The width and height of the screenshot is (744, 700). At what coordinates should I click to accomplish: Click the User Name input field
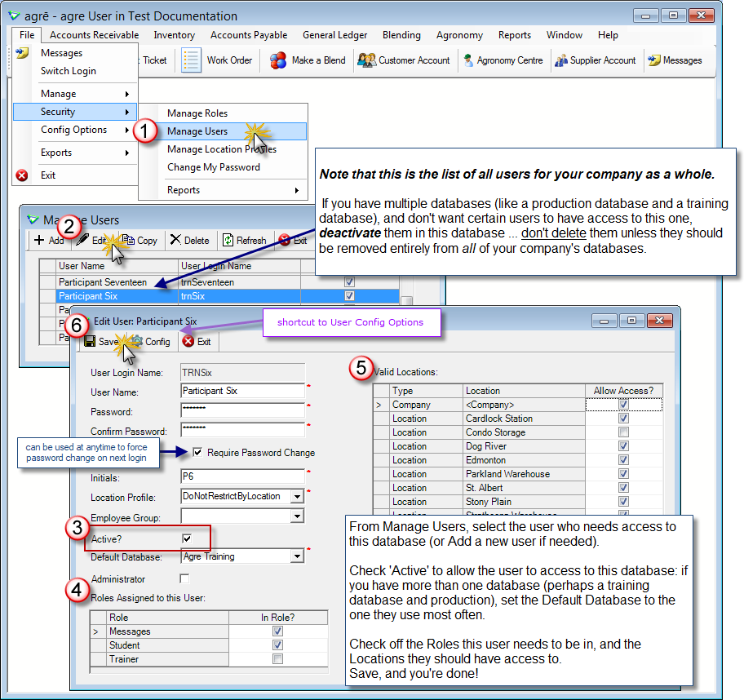(x=243, y=391)
